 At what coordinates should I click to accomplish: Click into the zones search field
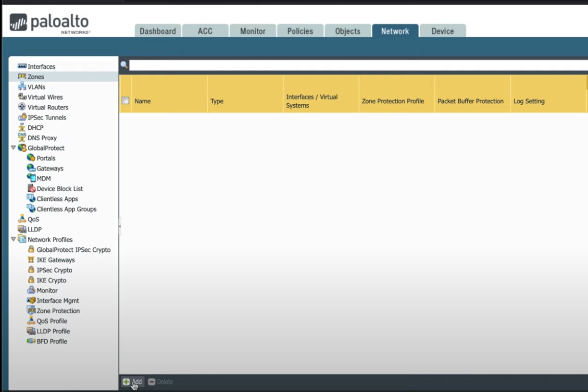click(358, 65)
